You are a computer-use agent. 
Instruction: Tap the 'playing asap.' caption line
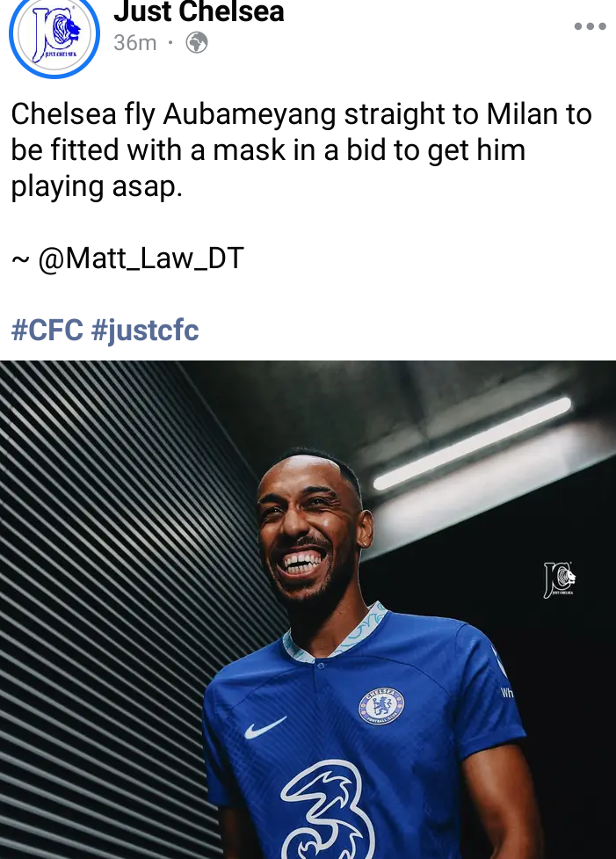(97, 187)
